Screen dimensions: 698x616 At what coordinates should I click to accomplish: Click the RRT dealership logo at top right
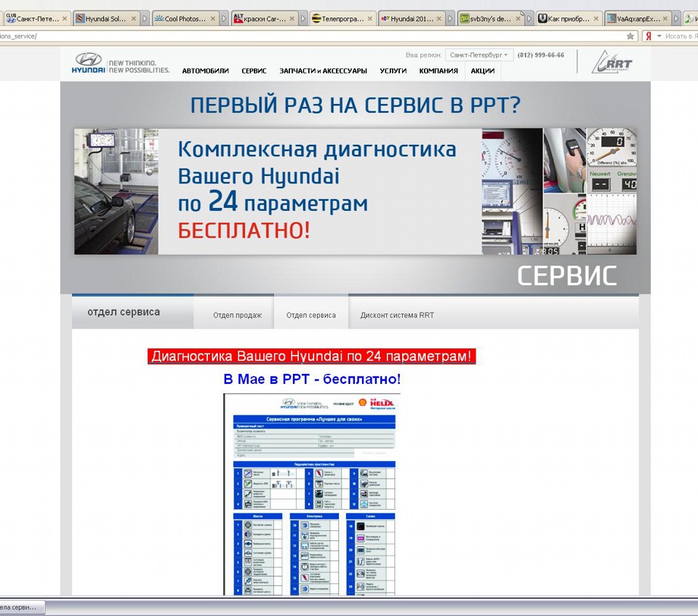click(x=611, y=63)
